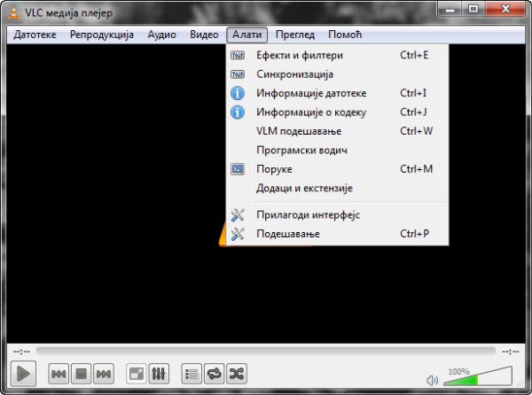The width and height of the screenshot is (532, 395).
Task: Skip to next media track
Action: 103,374
